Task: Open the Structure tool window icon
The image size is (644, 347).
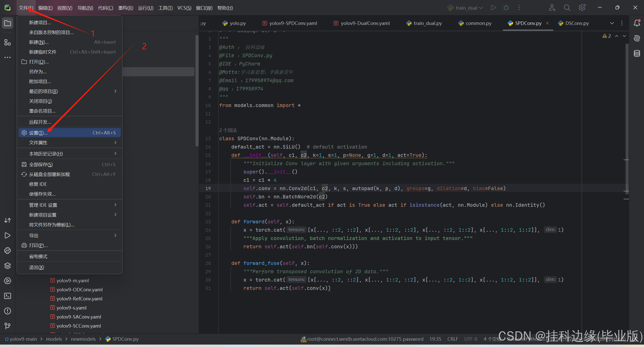Action: [x=8, y=42]
